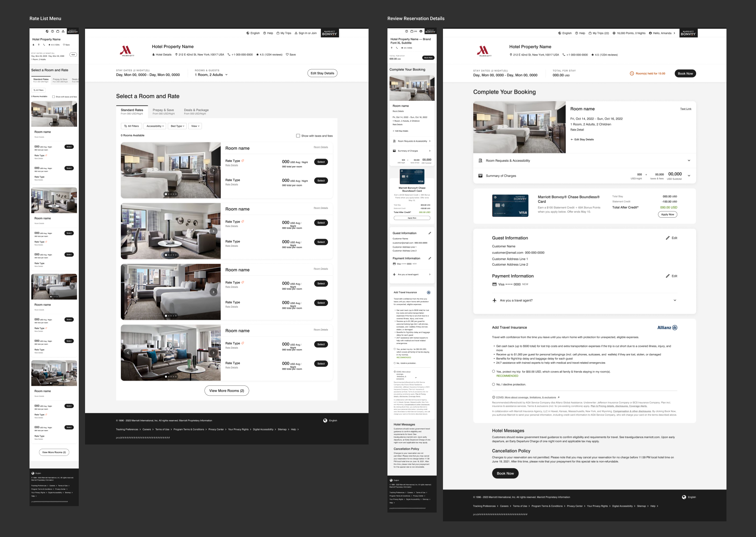756x537 pixels.
Task: Click the View More Rooms (2) button
Action: click(x=226, y=391)
